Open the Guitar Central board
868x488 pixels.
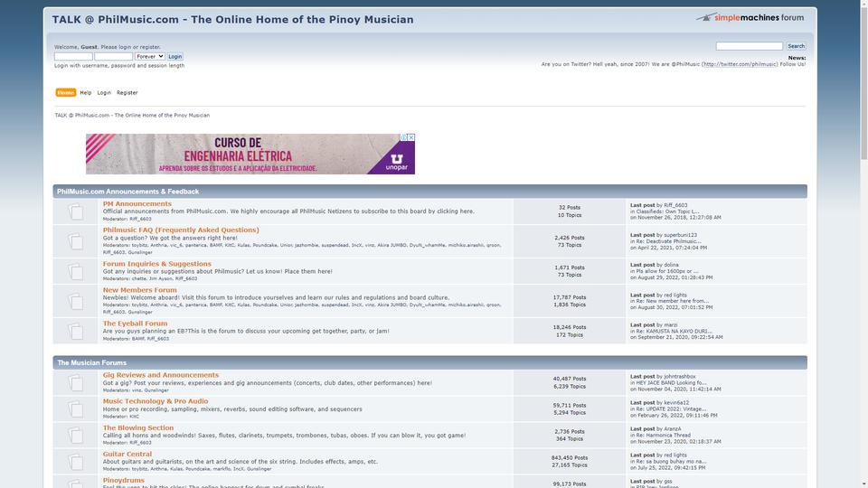(127, 454)
